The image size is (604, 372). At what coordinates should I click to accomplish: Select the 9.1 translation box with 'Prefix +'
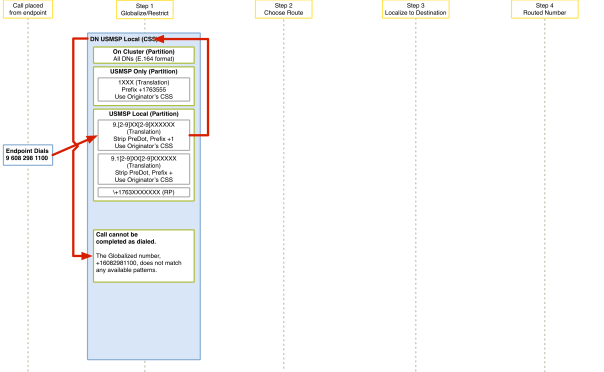144,169
